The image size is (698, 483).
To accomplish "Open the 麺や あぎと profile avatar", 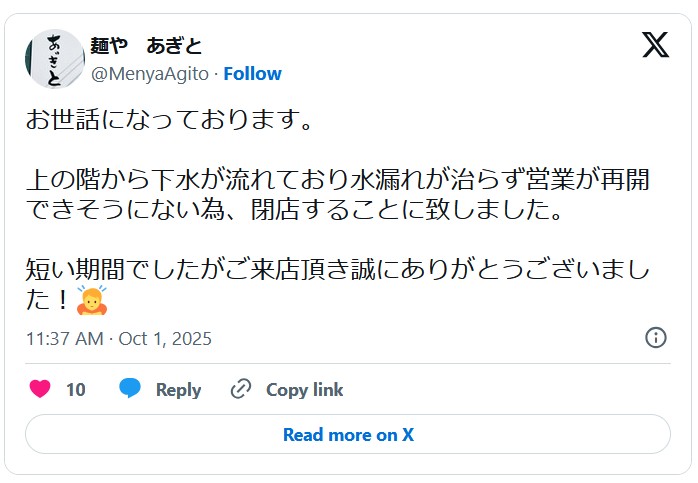I will [54, 58].
